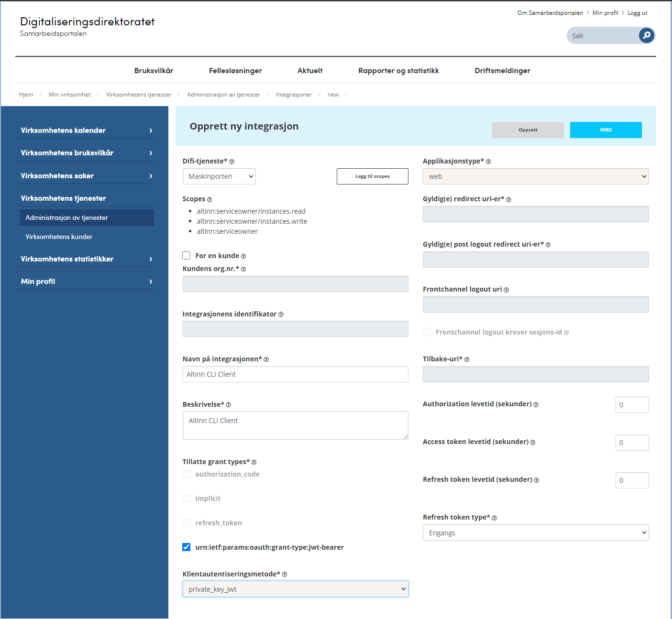The width and height of the screenshot is (672, 619).
Task: Click the Navn på integrasjonen text field
Action: [x=295, y=374]
